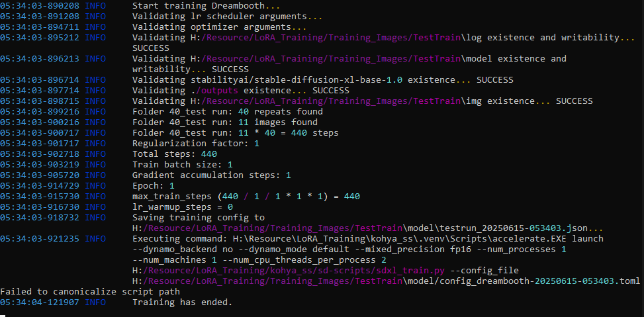Click 'Regularization factor: 1' line
The width and height of the screenshot is (644, 317).
click(x=195, y=144)
